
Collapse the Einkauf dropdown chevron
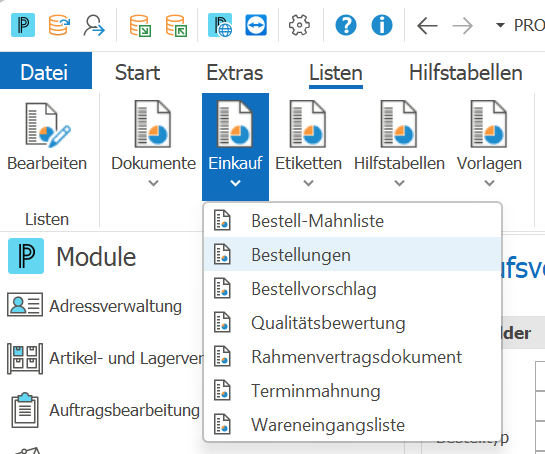pos(235,183)
